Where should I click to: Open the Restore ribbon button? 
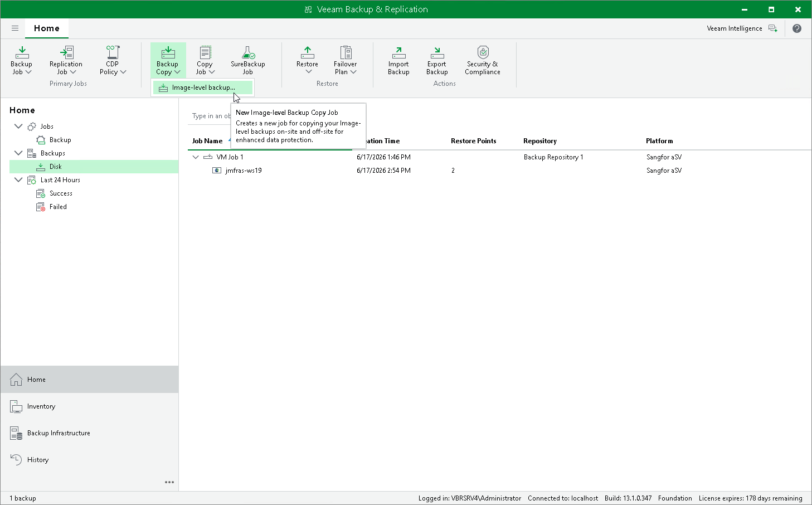[x=308, y=60]
